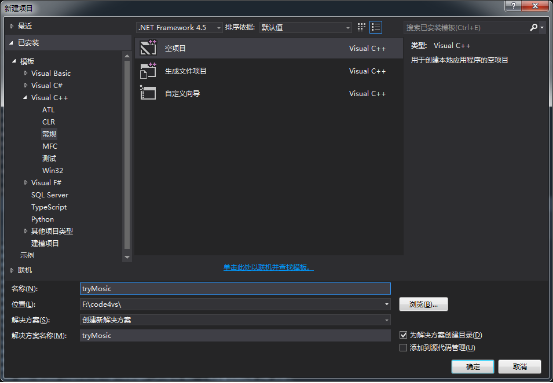Select 常规 under Visual C++
553x383 pixels.
(49, 134)
